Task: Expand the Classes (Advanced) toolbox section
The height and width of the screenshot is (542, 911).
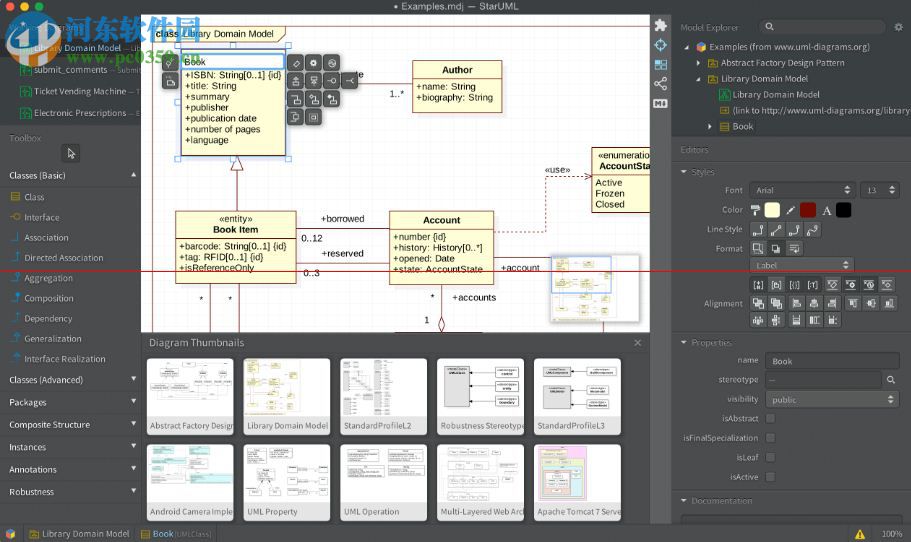Action: (70, 380)
